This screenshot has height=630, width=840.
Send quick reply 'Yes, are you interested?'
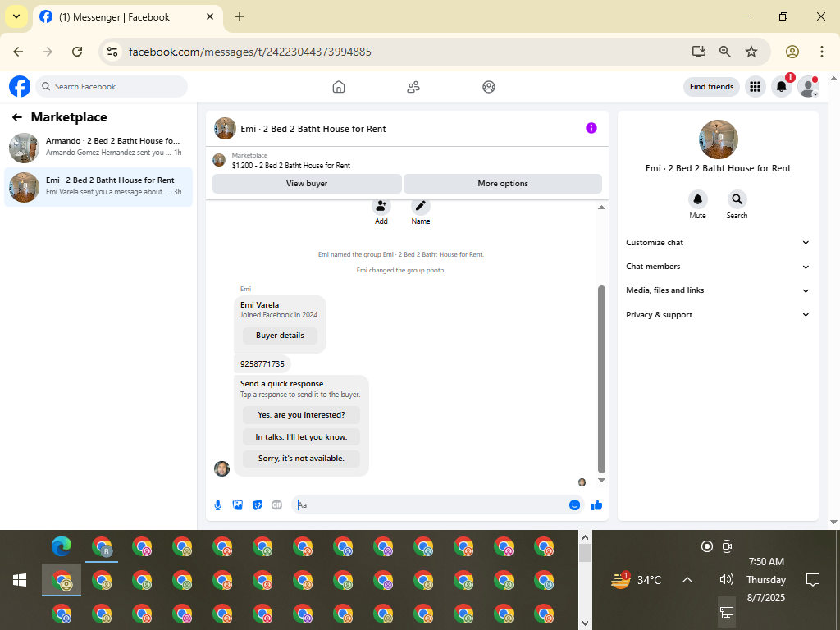[x=301, y=414]
